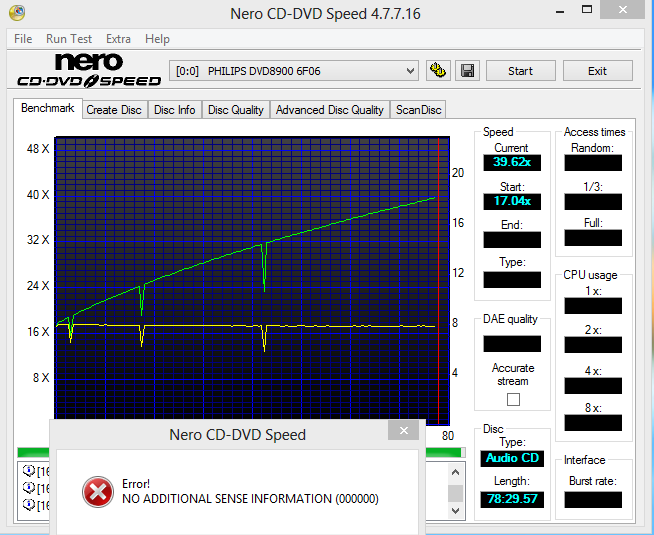
Task: Close the main Nero window
Action: pyautogui.click(x=623, y=10)
